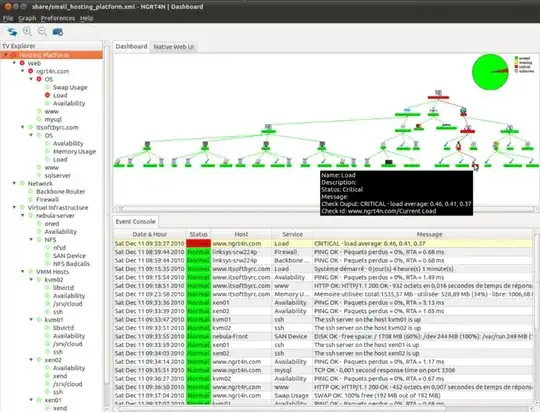The image size is (540, 412).
Task: Select the CRITICAL load average event row
Action: click(x=323, y=243)
